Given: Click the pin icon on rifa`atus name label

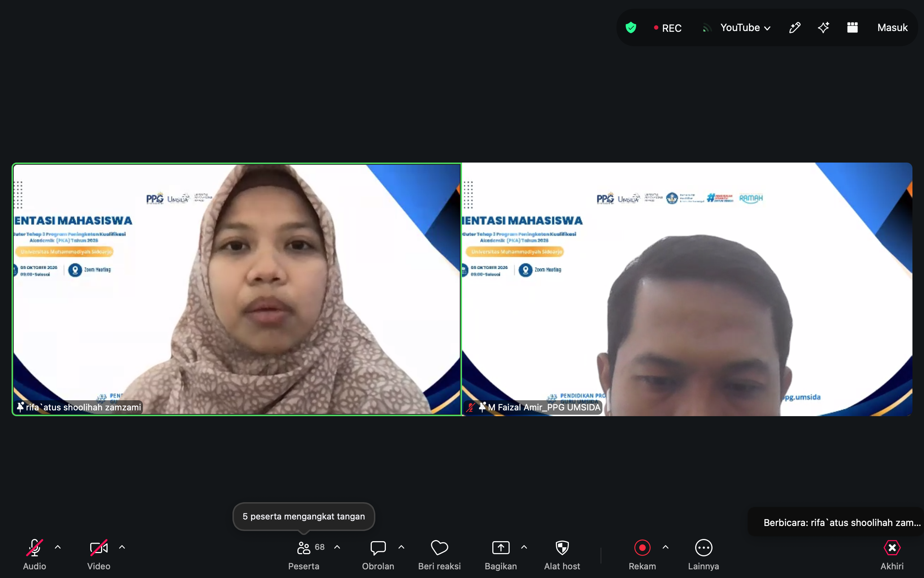Looking at the screenshot, I should tap(20, 407).
